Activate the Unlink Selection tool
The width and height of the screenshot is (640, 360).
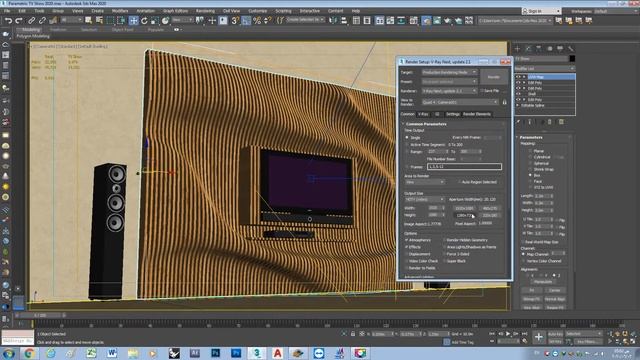pyautogui.click(x=42, y=20)
